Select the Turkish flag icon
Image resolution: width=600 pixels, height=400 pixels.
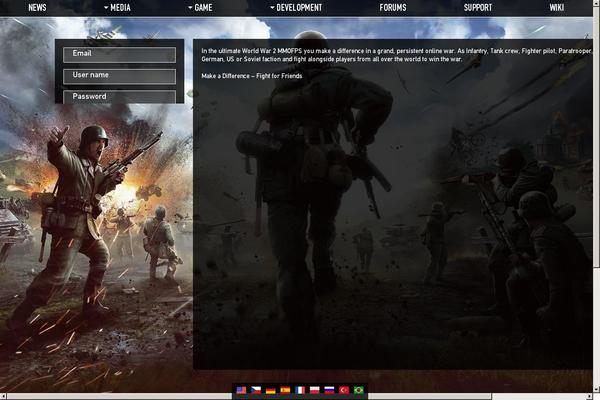click(x=344, y=390)
